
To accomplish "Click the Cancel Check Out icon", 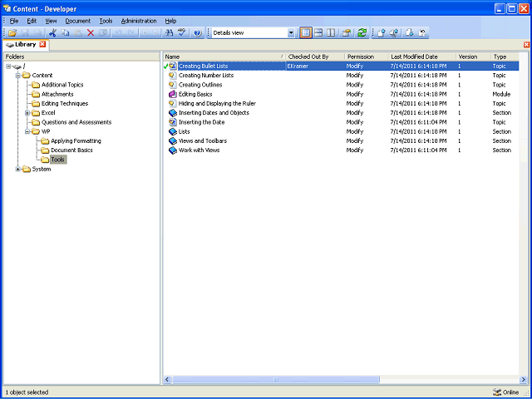I will pyautogui.click(x=422, y=33).
